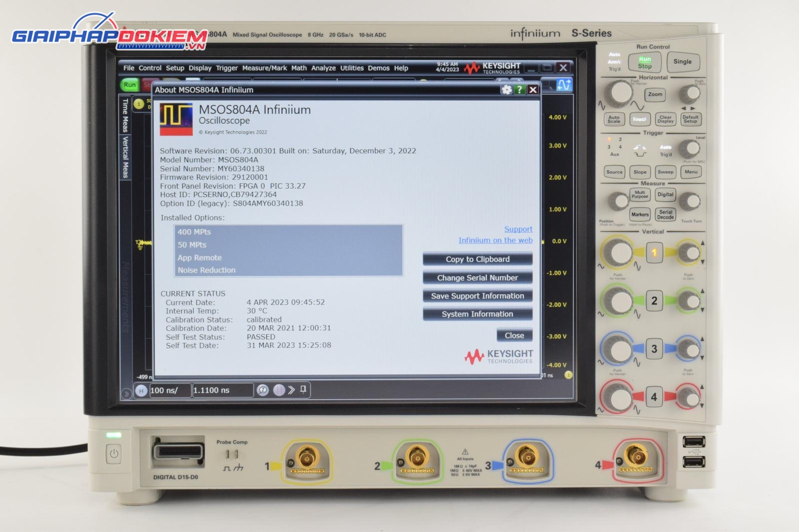Select the App Remote installed option
799x532 pixels.
pos(289,258)
